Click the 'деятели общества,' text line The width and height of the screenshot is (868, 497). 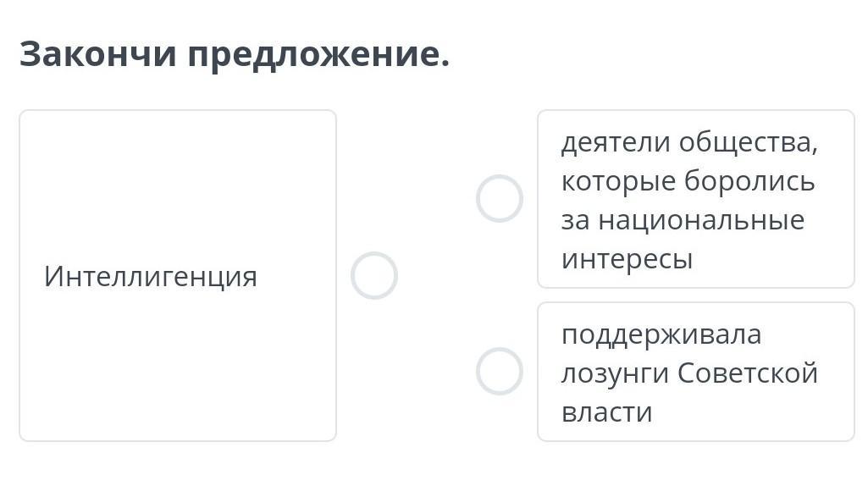click(689, 142)
